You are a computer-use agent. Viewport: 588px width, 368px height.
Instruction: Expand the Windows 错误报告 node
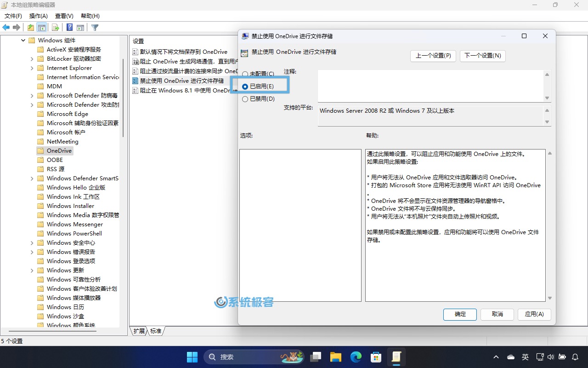(x=32, y=252)
